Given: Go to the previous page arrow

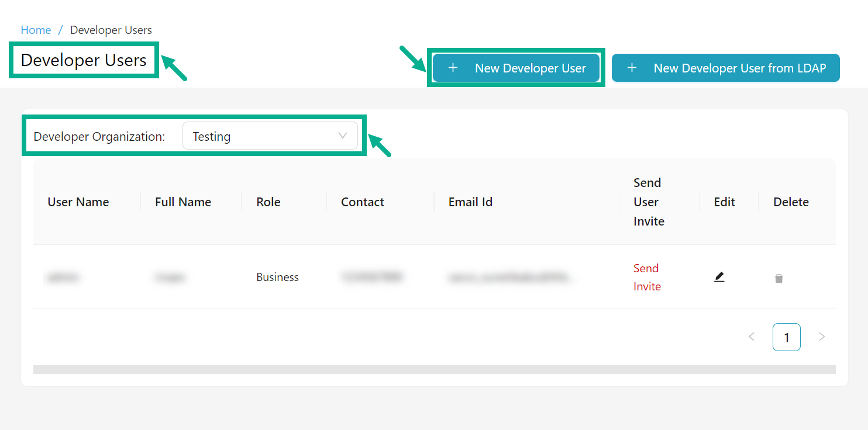Looking at the screenshot, I should (752, 337).
